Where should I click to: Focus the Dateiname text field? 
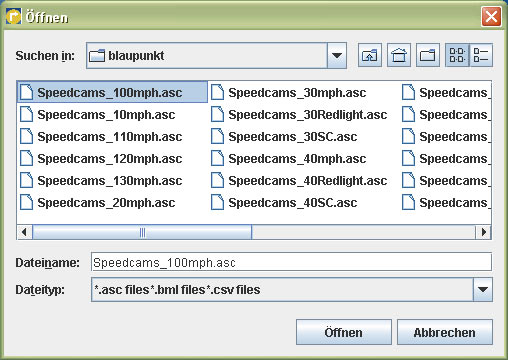(x=291, y=262)
